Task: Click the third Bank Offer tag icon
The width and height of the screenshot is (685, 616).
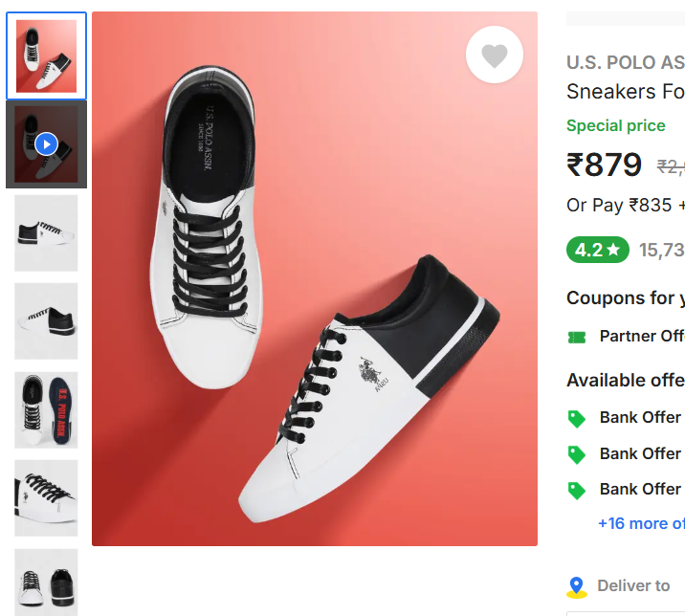Action: point(576,490)
